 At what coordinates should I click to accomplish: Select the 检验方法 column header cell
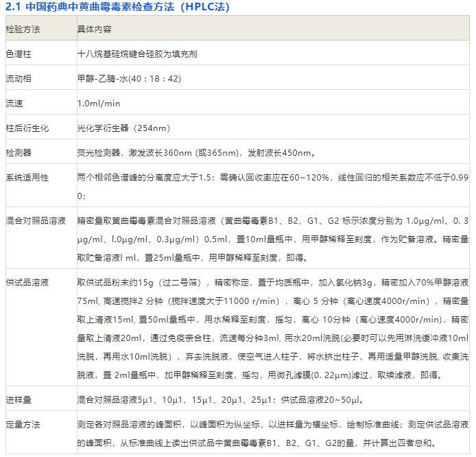pyautogui.click(x=23, y=30)
